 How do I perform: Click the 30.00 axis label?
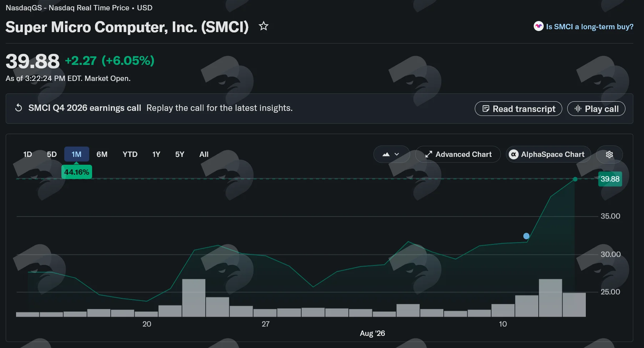(x=610, y=254)
